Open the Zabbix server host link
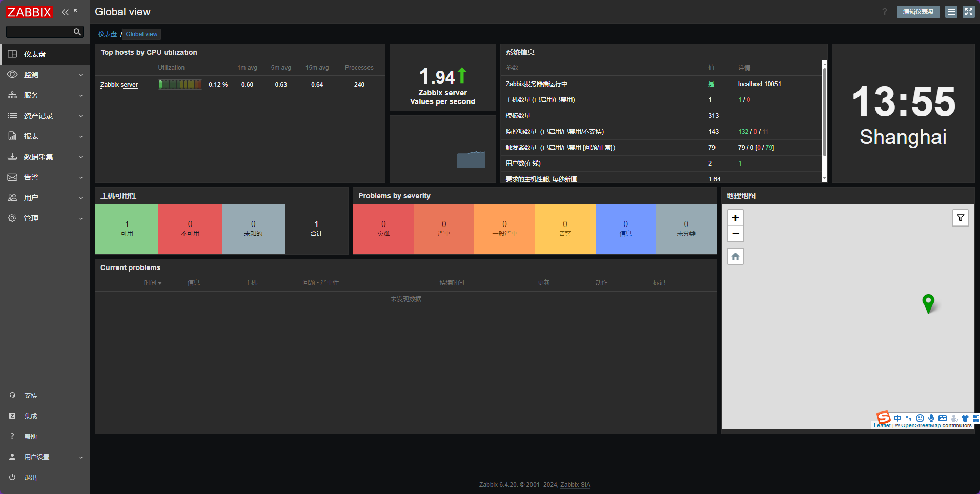This screenshot has width=980, height=494. tap(119, 85)
